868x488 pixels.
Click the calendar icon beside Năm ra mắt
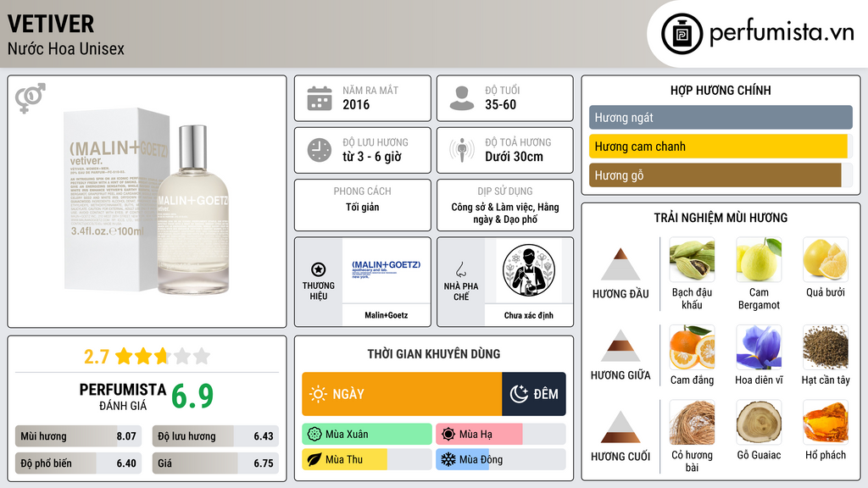[320, 98]
